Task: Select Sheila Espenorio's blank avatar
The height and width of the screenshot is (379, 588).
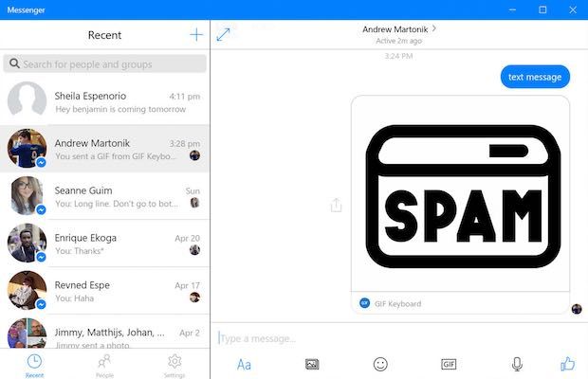Action: click(27, 100)
